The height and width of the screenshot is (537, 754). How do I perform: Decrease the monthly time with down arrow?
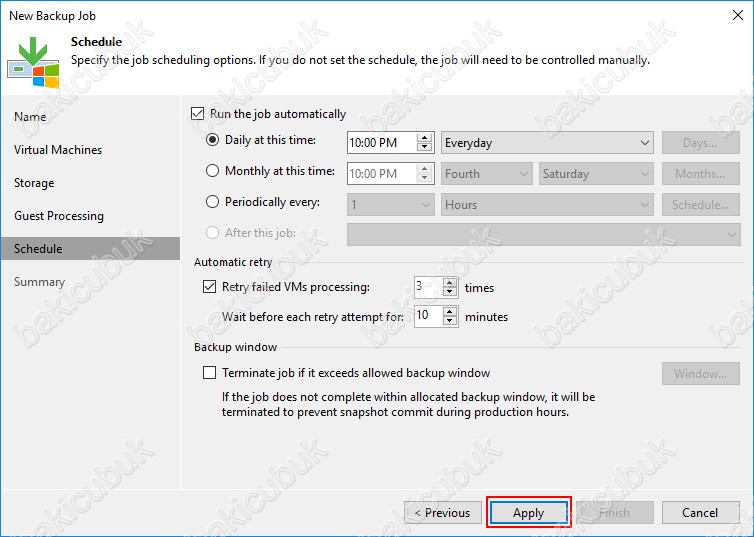coord(424,178)
